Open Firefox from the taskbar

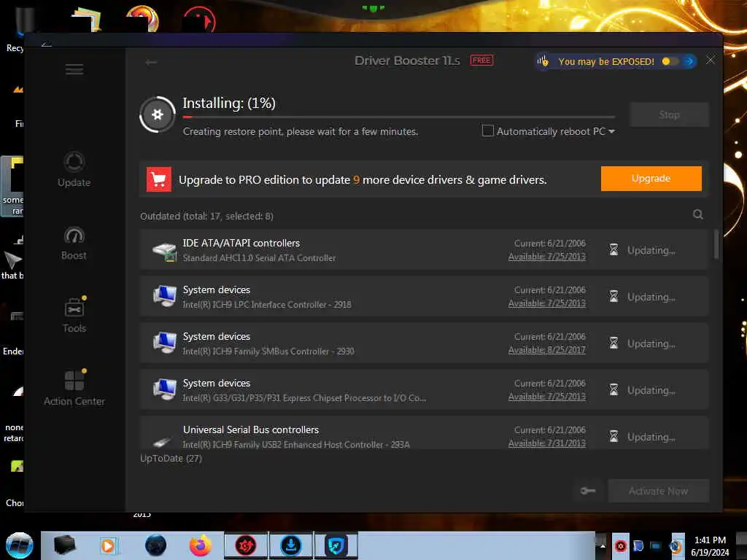(201, 545)
